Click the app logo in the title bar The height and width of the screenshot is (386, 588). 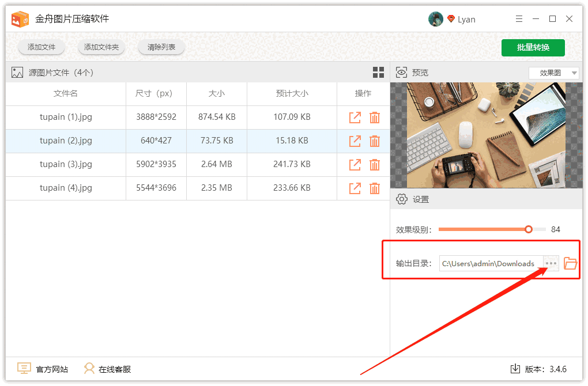20,18
